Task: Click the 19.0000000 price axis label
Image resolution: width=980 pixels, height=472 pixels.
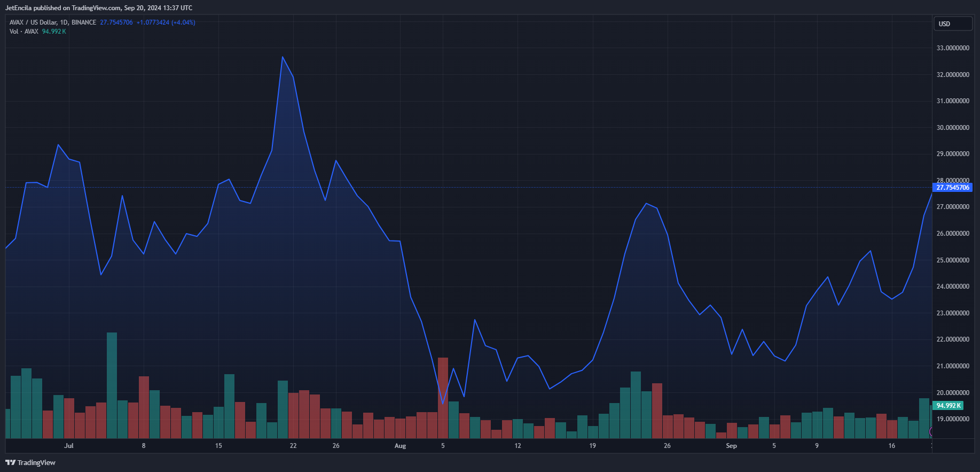Action: click(x=953, y=419)
